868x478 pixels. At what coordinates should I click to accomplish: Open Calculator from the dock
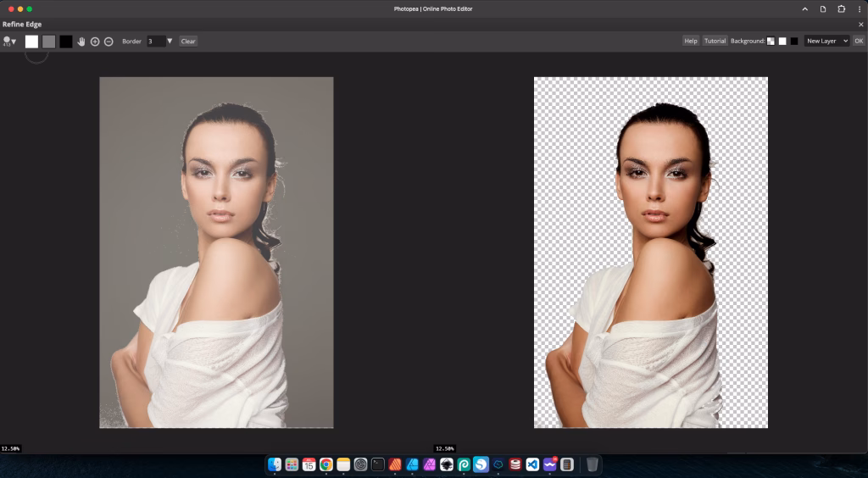(x=567, y=464)
